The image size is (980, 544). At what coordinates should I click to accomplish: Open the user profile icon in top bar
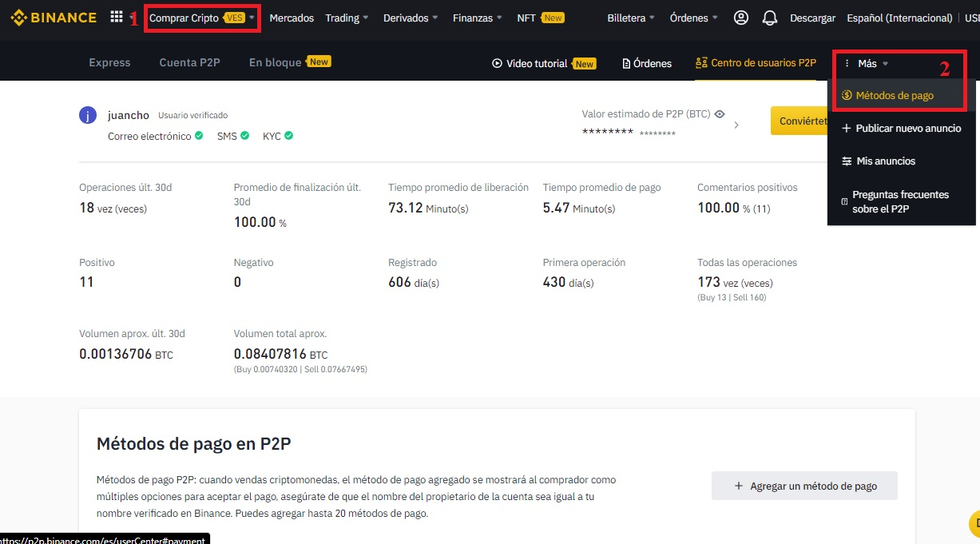741,18
